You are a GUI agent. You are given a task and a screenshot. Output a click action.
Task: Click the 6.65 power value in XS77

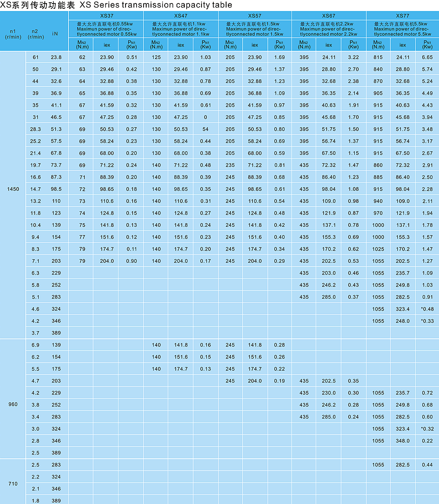[x=427, y=57]
